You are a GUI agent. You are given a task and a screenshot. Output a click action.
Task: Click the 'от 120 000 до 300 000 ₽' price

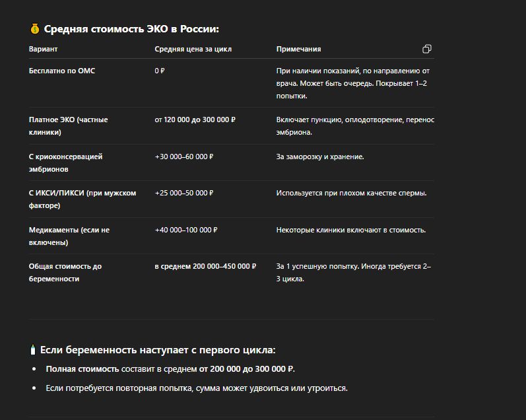pyautogui.click(x=195, y=120)
